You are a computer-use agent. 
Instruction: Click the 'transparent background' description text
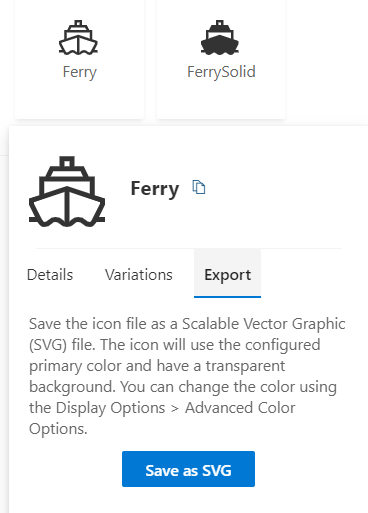157,376
